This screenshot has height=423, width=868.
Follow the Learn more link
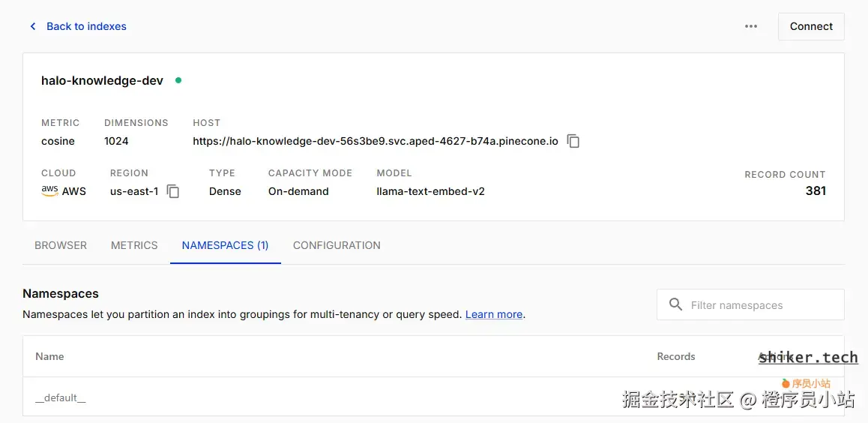(x=494, y=314)
